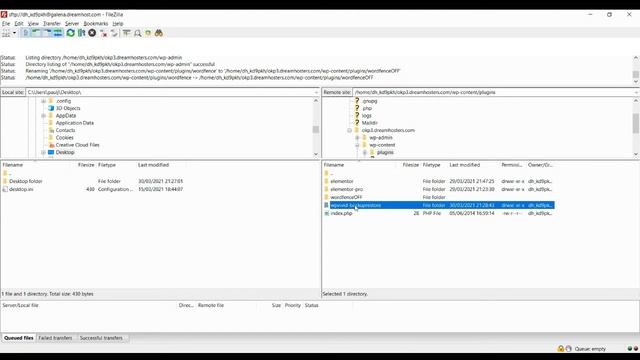The image size is (640, 360).
Task: Click the Local site path field
Action: pos(169,92)
